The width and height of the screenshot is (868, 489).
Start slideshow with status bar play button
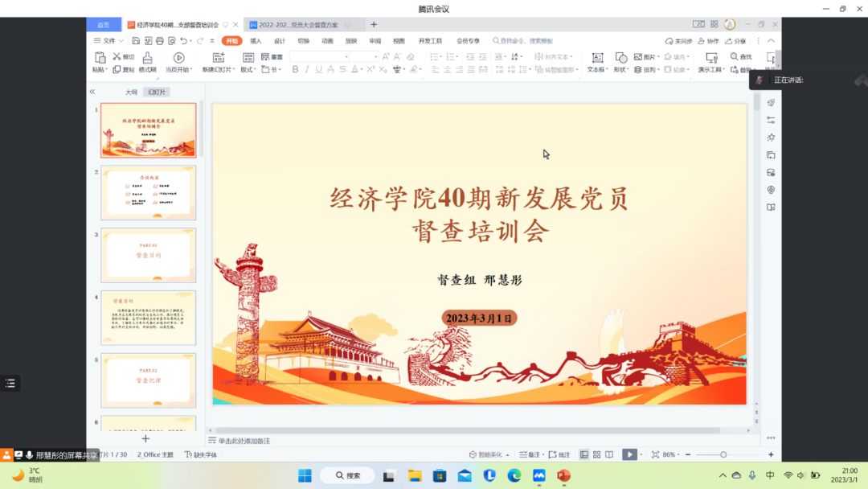click(x=629, y=454)
